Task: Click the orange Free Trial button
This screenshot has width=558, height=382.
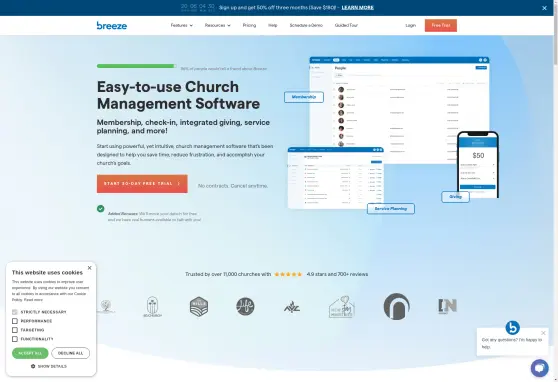Action: coord(441,25)
